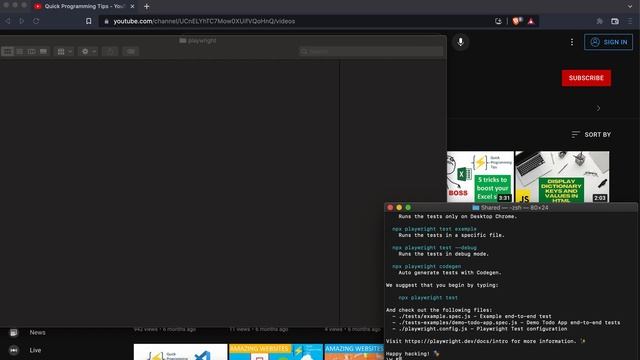Click the youtube.com address bar URL
640x360 pixels.
pos(204,21)
